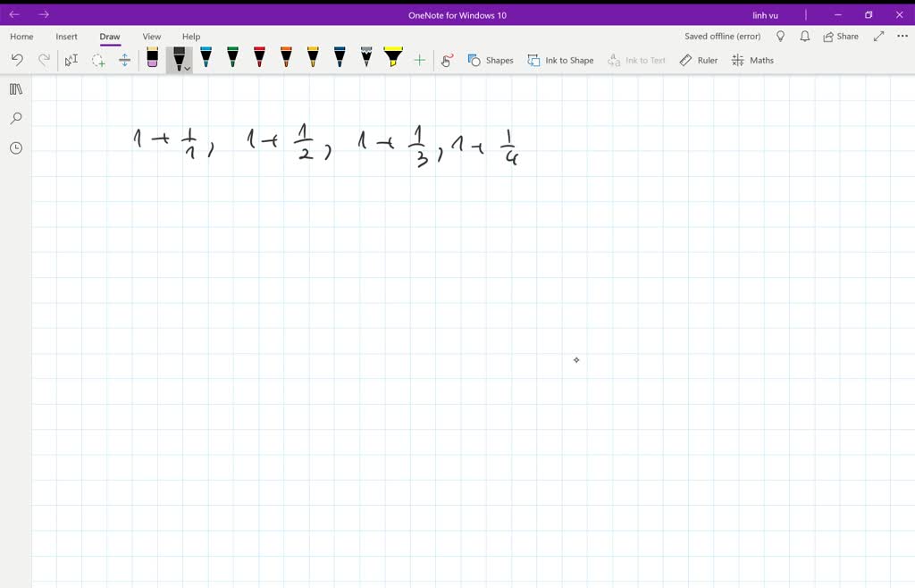Select the Eraser tool
Screen dimensions: 915x588
point(153,60)
